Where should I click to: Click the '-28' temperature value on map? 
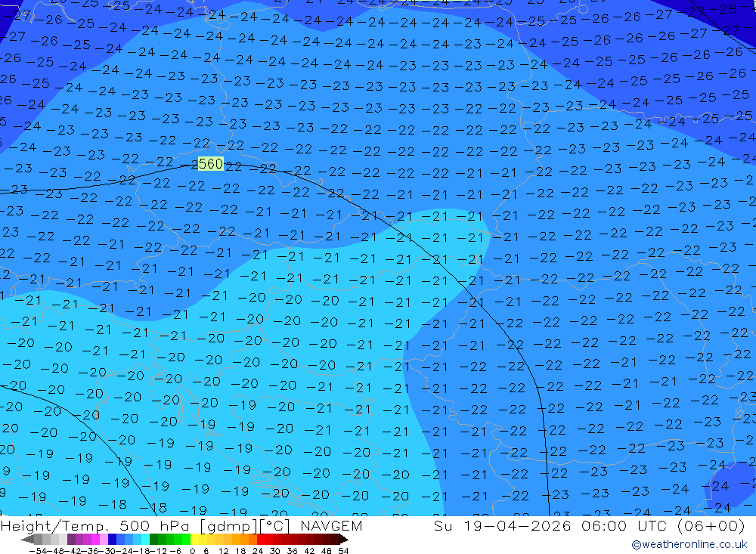[x=723, y=8]
